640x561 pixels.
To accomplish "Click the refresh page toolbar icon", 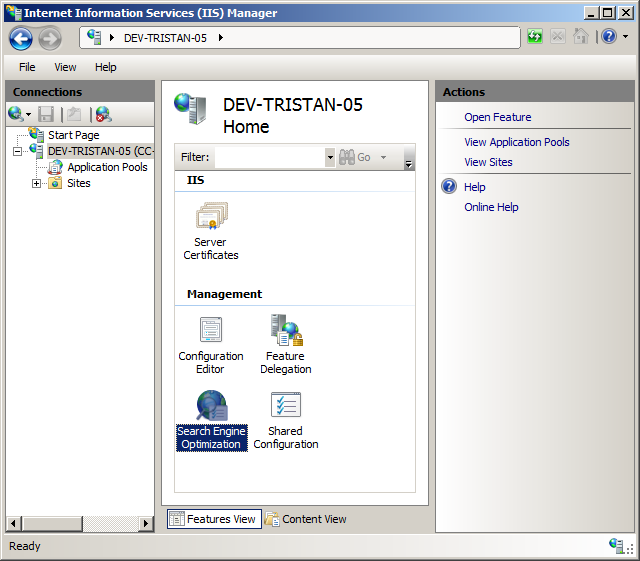I will tap(536, 37).
